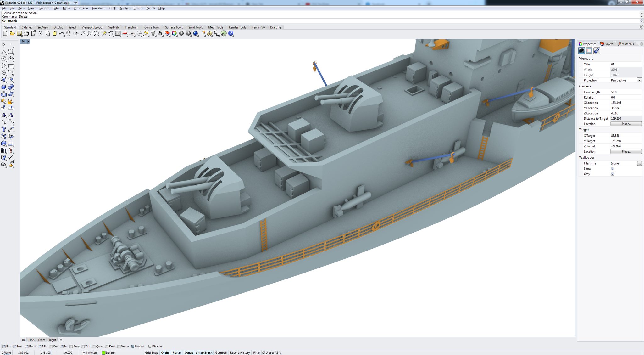Toggle the Perp osnap checkbox
Viewport: 644px width, 355px height.
coord(71,346)
